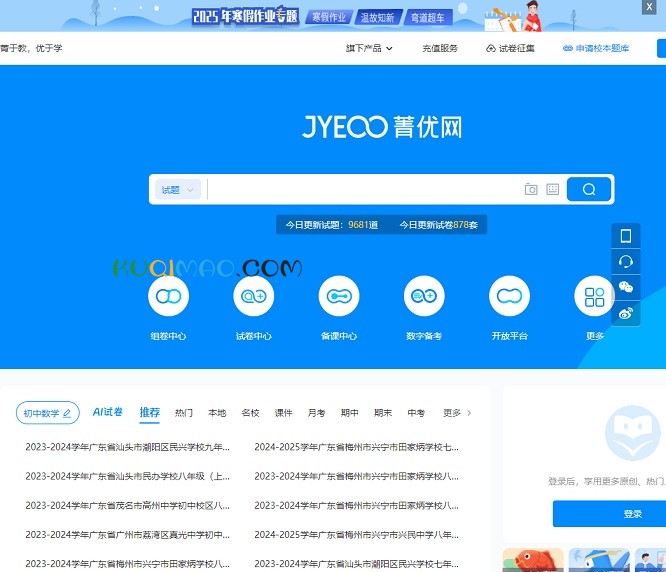Open the formula keyboard icon in search bar
The width and height of the screenshot is (666, 572).
point(553,189)
